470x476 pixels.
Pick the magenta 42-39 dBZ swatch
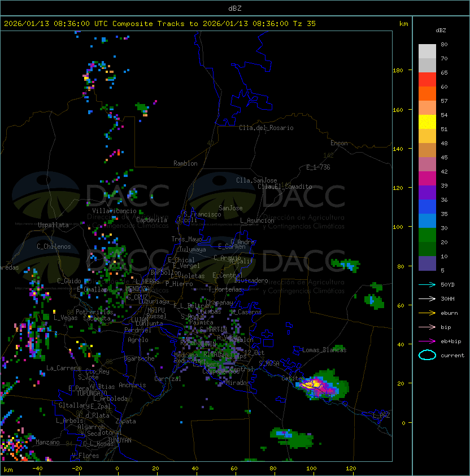427,178
